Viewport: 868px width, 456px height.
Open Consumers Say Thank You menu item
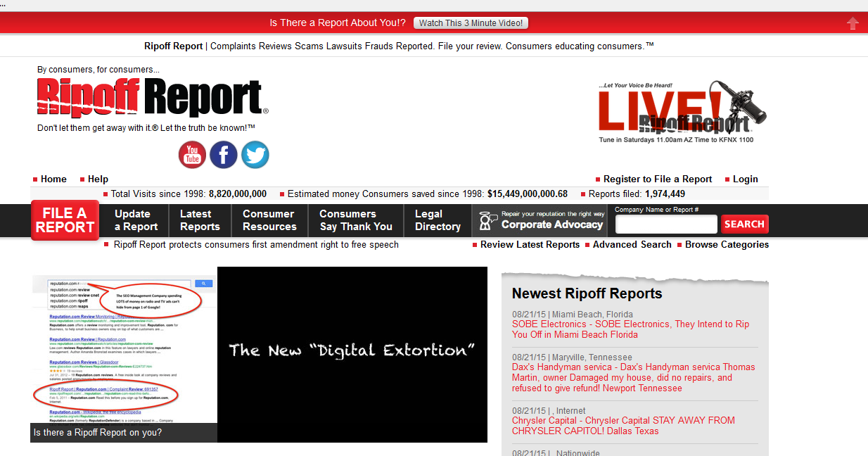356,220
